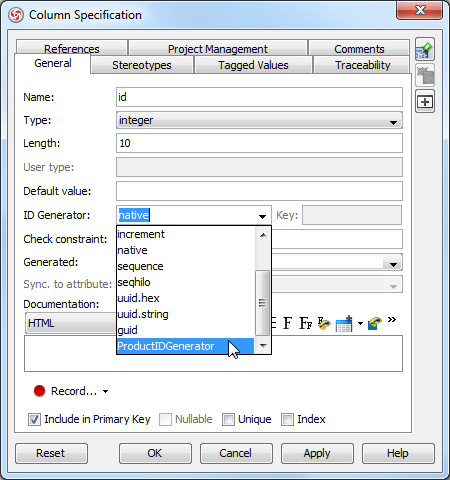Show more documentation toolbar items
The image size is (450, 480).
tap(392, 320)
